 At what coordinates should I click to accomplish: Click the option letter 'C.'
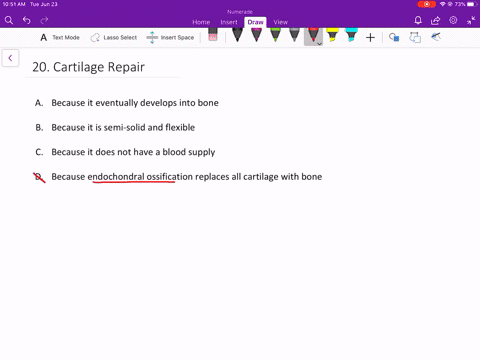pyautogui.click(x=39, y=152)
